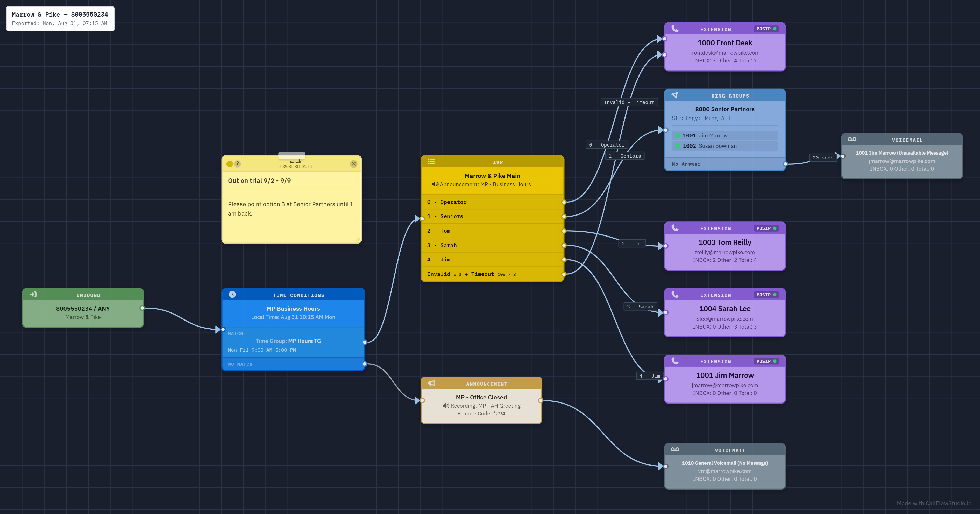Click the green status dot for 1002 Susan Bowman member
Screen dimensions: 980x514
(x=678, y=146)
